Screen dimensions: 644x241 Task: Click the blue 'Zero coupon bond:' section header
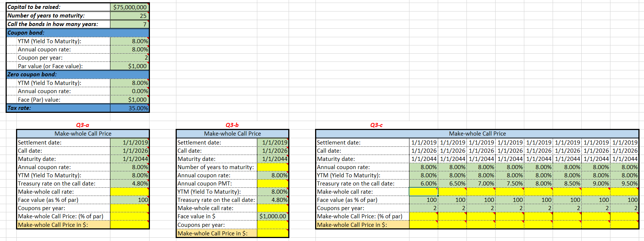pos(78,74)
